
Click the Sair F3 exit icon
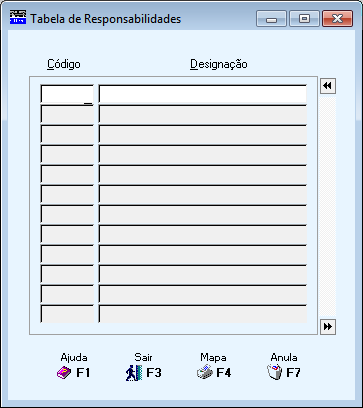tap(134, 373)
